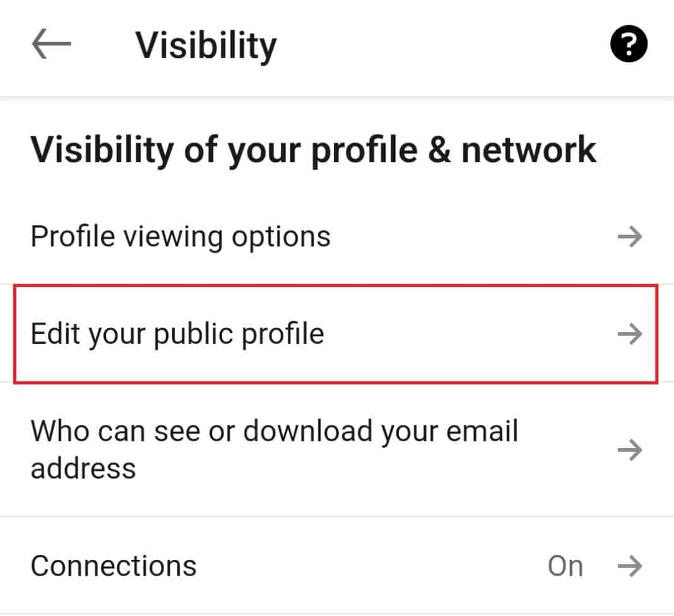
Task: Click the arrow next to Edit your public profile
Action: (x=630, y=334)
